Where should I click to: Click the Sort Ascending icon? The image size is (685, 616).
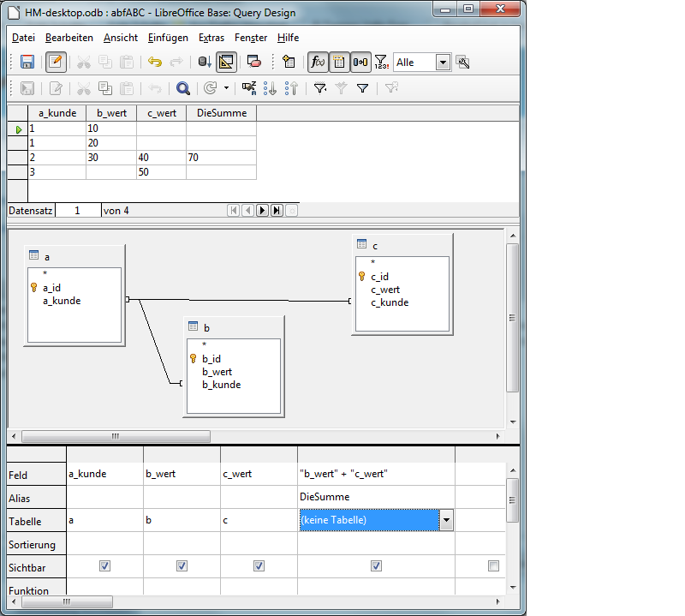(x=270, y=87)
